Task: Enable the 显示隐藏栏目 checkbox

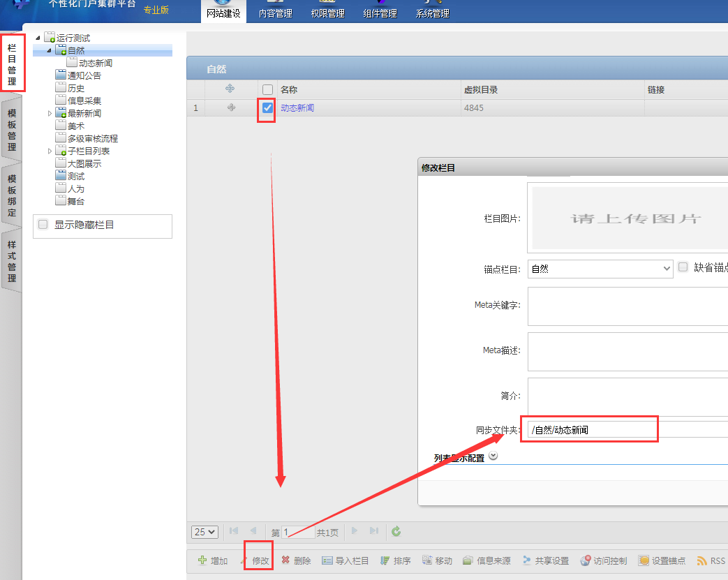Action: (x=43, y=225)
